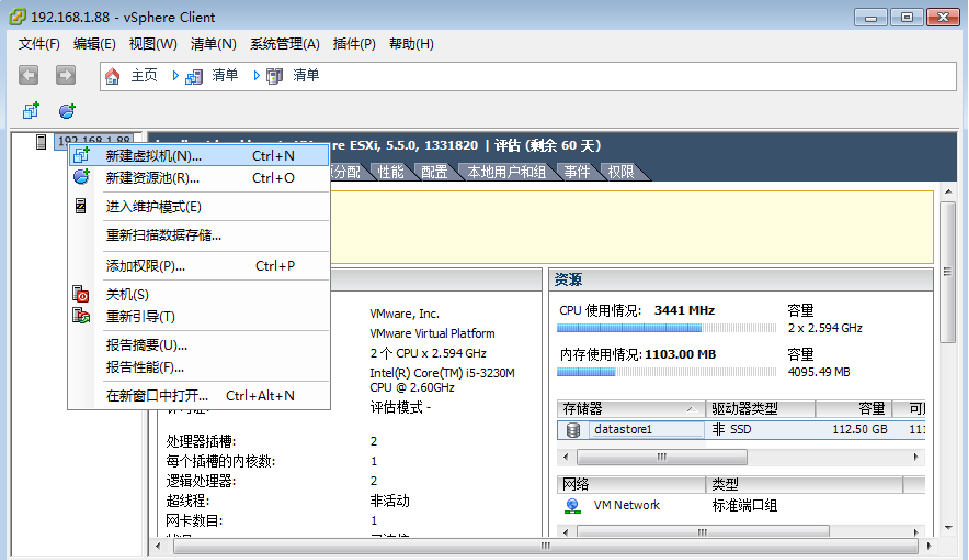
Task: Click storage list scroll right arrow
Action: (x=916, y=457)
